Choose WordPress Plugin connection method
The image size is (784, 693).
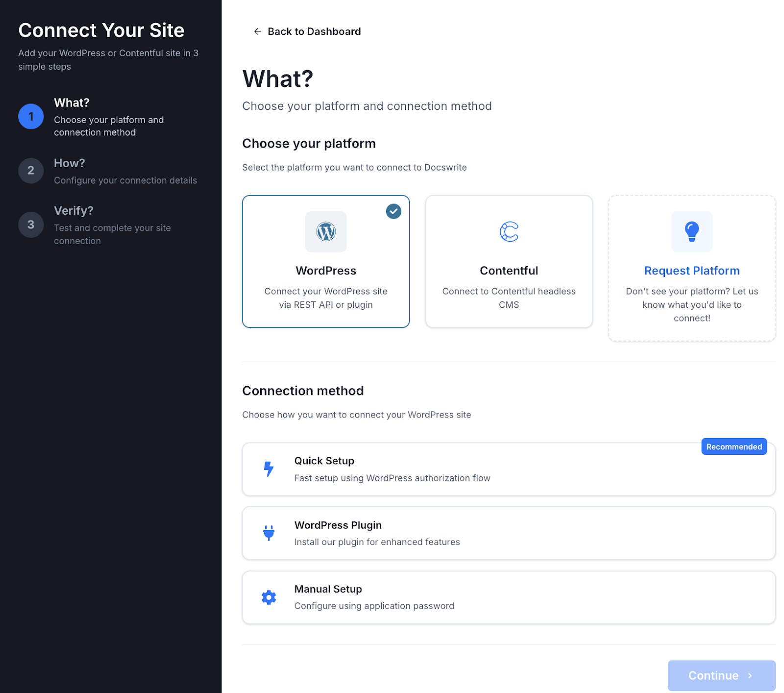[509, 533]
